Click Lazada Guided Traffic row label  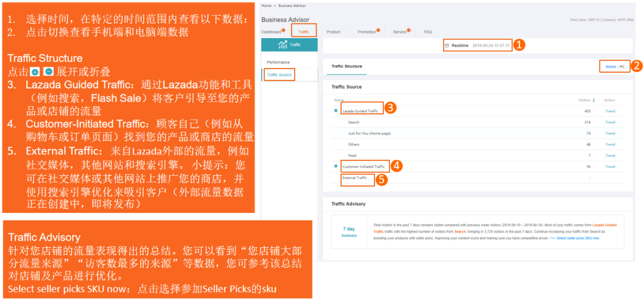pyautogui.click(x=360, y=111)
